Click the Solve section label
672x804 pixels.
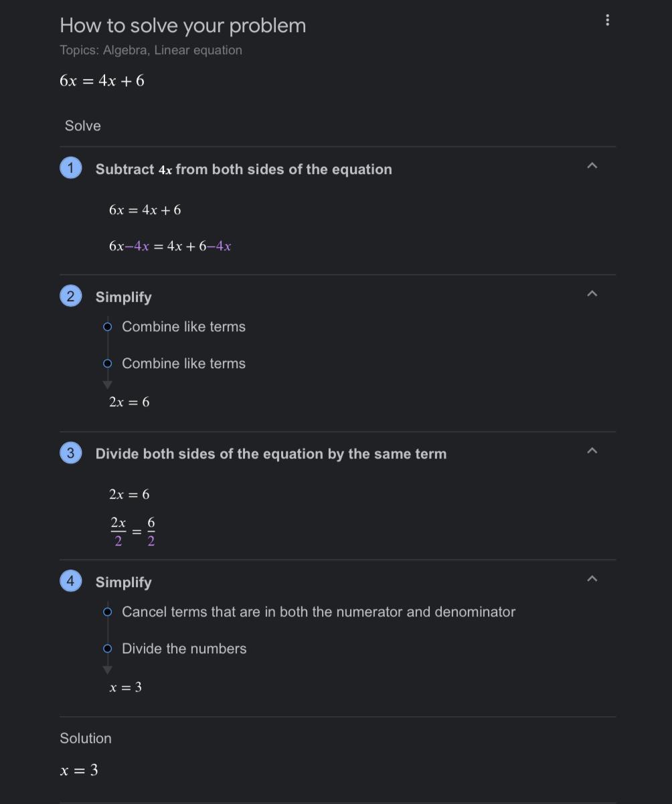83,126
